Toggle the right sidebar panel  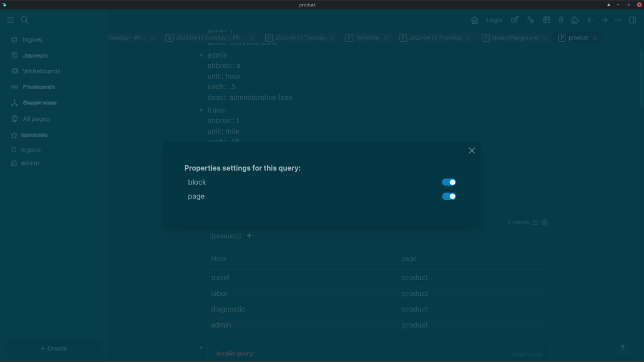pos(632,20)
